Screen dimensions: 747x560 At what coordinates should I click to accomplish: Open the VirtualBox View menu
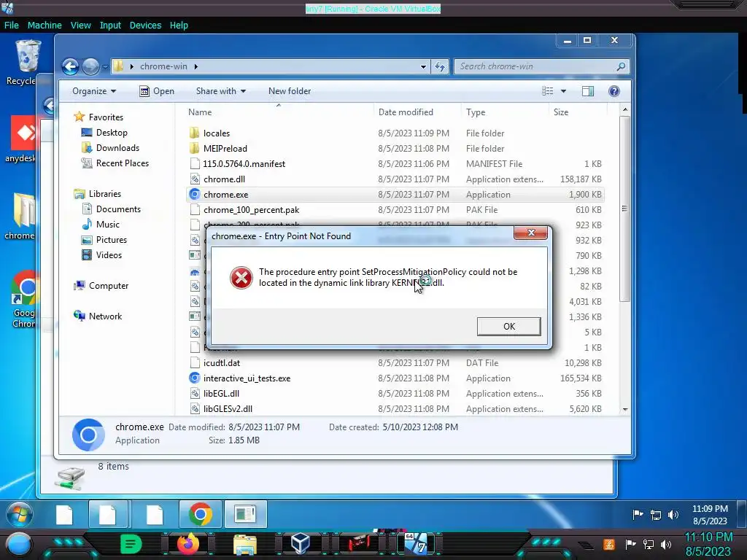tap(80, 26)
